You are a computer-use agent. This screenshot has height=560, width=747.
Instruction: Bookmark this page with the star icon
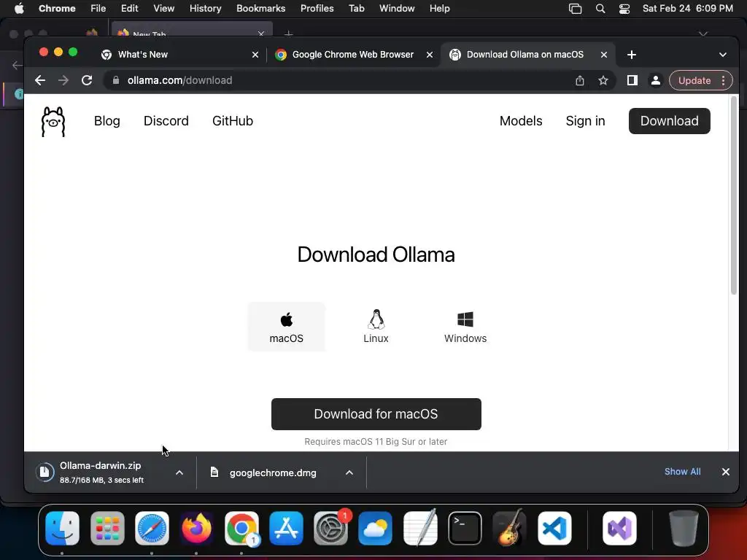603,80
